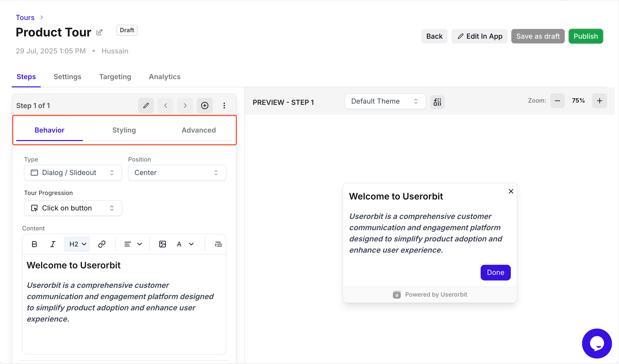Expand the Position Center dropdown
619x364 pixels.
point(177,173)
